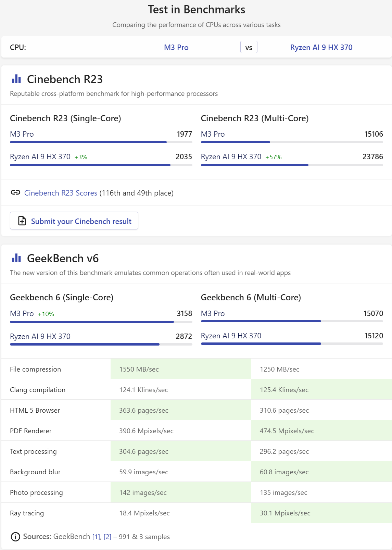
Task: Click Ryzen AI 9 HX 370 under Cinebench Single-Core
Action: click(x=40, y=157)
